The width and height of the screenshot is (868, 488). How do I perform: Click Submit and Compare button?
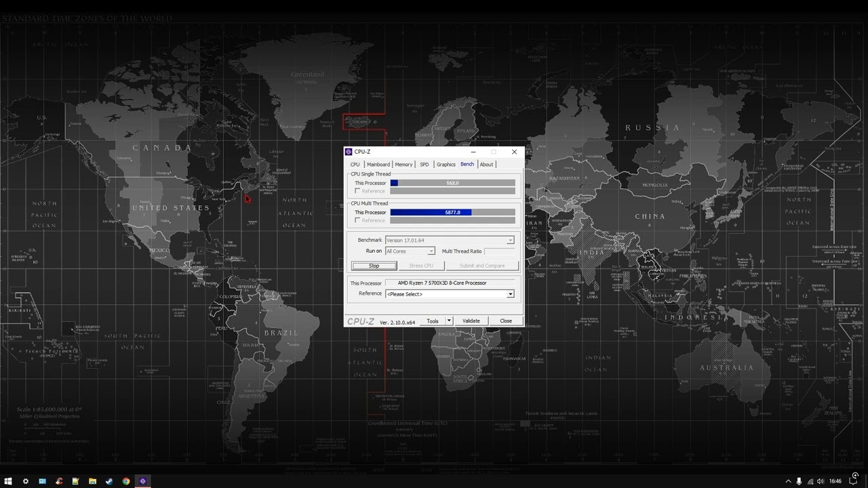(x=482, y=266)
